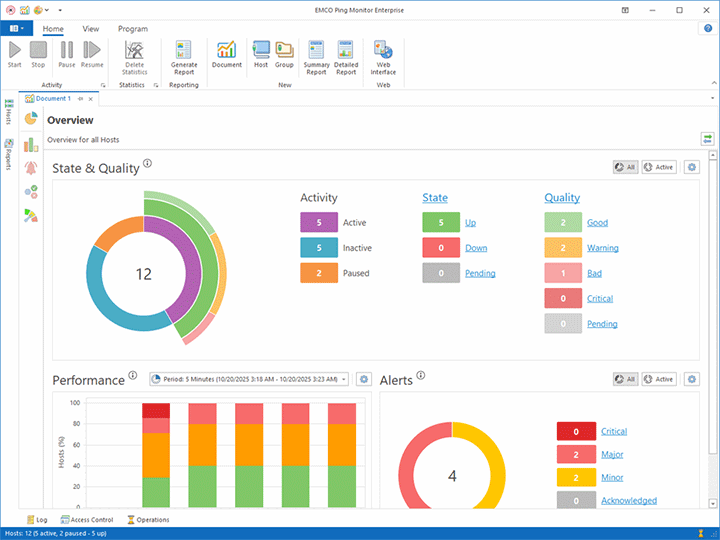Switch to the View ribbon tab
The height and width of the screenshot is (540, 720).
pyautogui.click(x=90, y=29)
